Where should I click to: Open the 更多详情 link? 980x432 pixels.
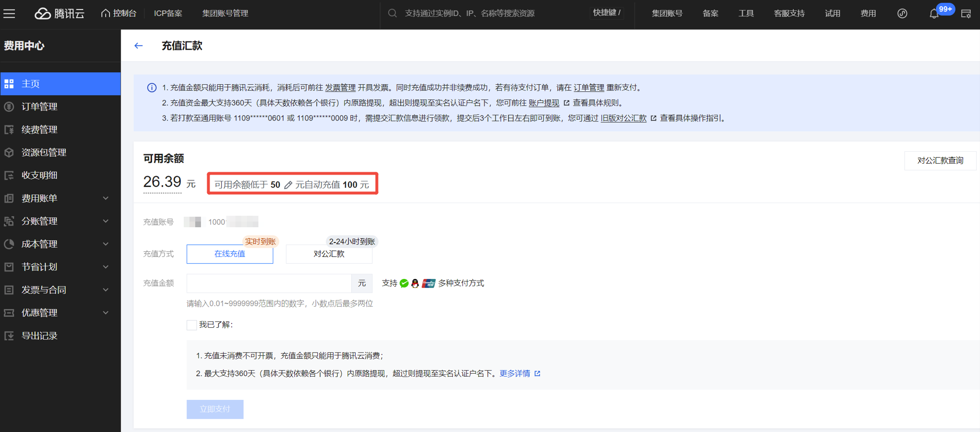coord(515,374)
